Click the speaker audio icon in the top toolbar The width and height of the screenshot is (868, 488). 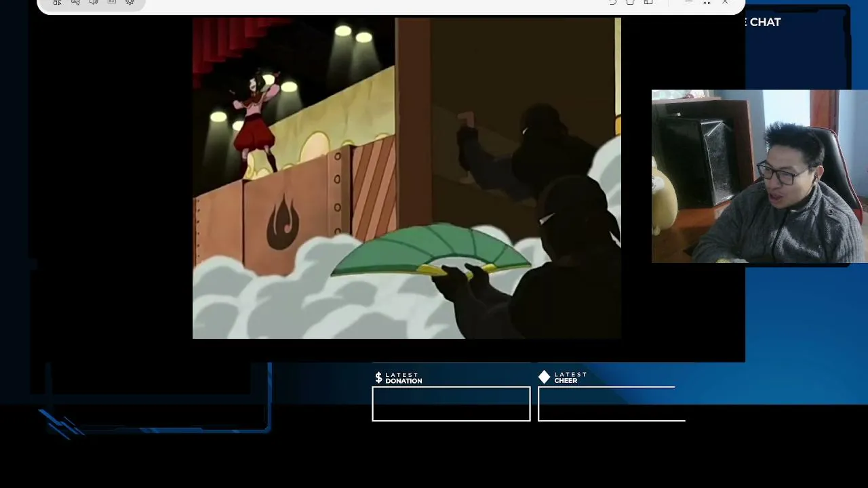click(94, 2)
